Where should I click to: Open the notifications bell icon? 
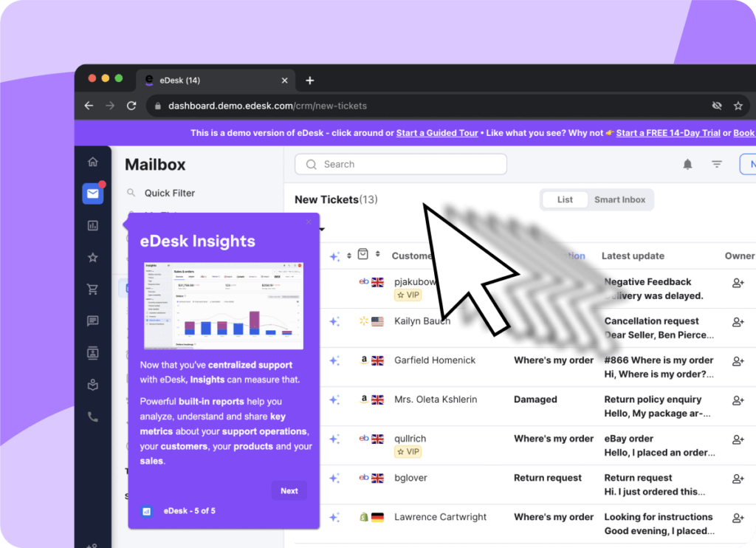tap(687, 164)
